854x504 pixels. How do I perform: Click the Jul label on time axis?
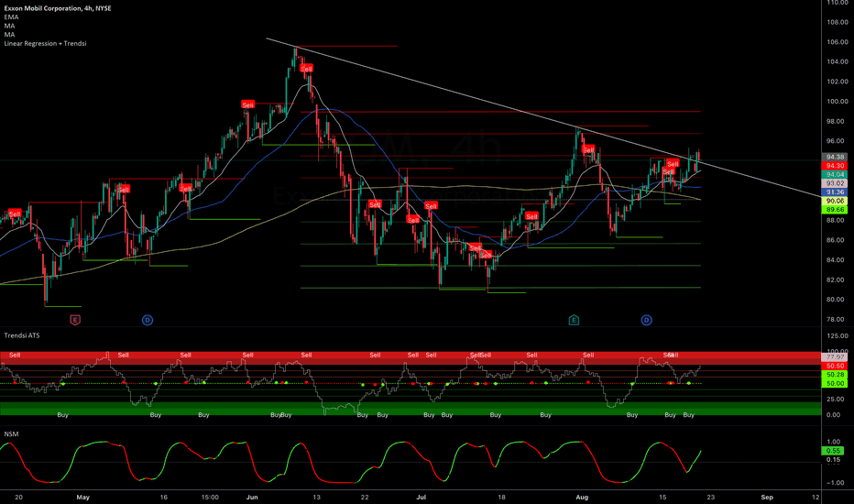click(x=421, y=497)
